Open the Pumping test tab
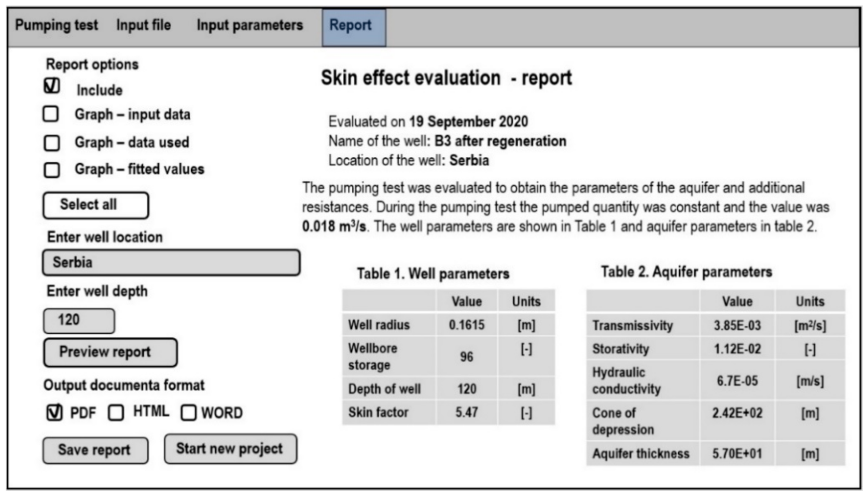Screen dimensions: 868x498 (x=57, y=25)
